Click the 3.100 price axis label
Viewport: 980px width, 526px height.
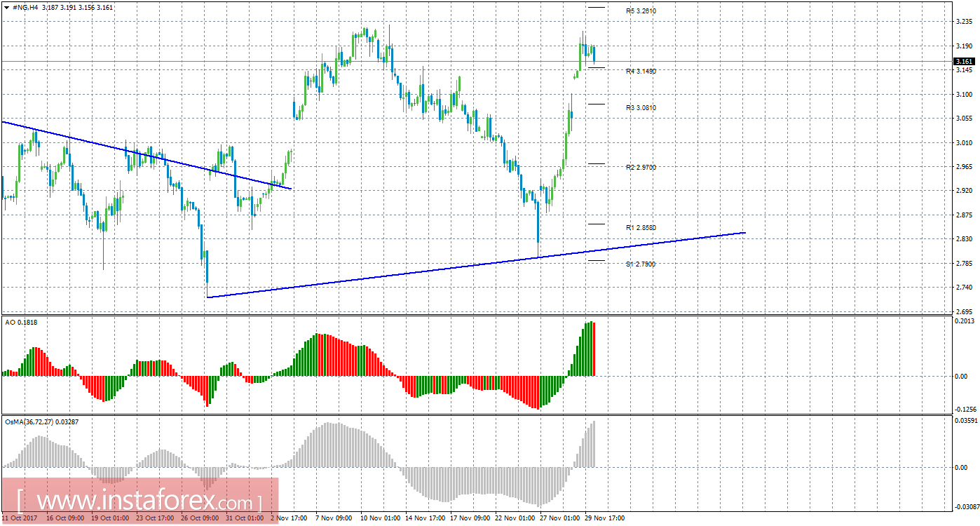965,94
